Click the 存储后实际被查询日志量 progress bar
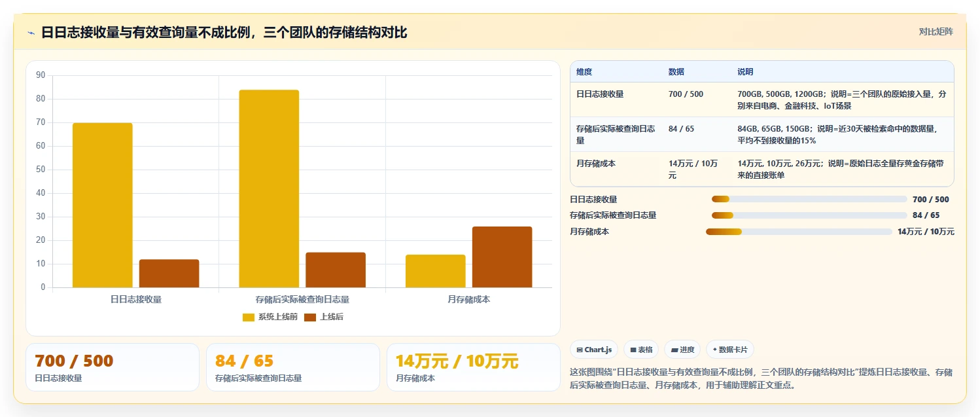 (809, 215)
